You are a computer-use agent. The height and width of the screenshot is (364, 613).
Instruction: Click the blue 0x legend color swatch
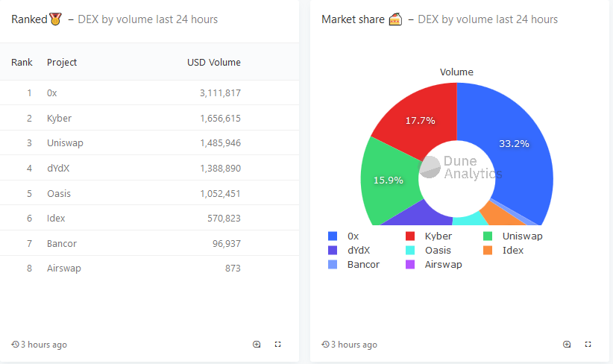coord(333,236)
